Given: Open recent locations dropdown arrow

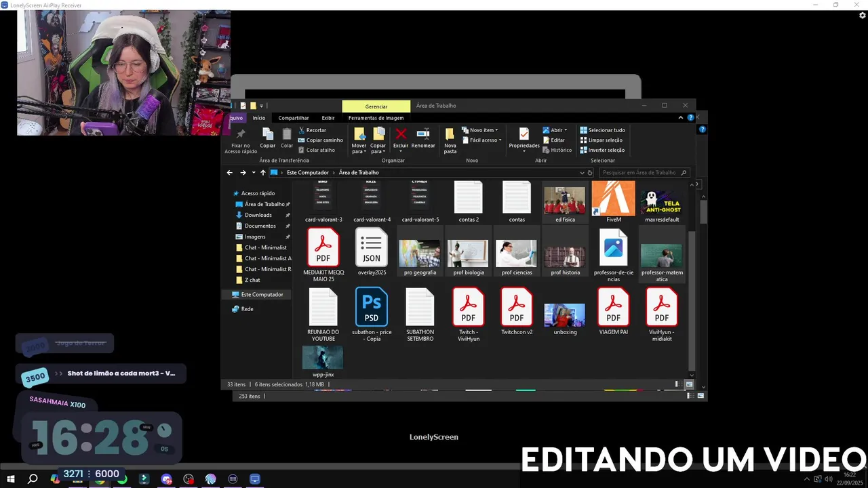Looking at the screenshot, I should coord(253,173).
